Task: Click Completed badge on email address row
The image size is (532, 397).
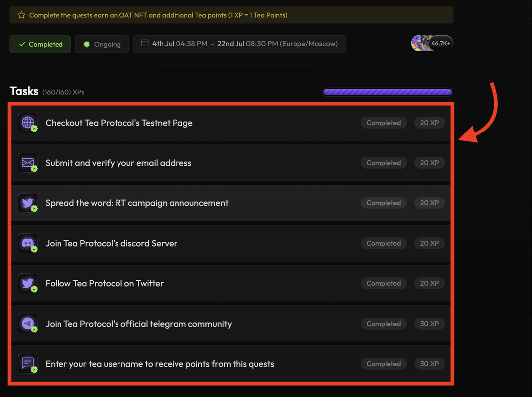Action: pyautogui.click(x=384, y=163)
